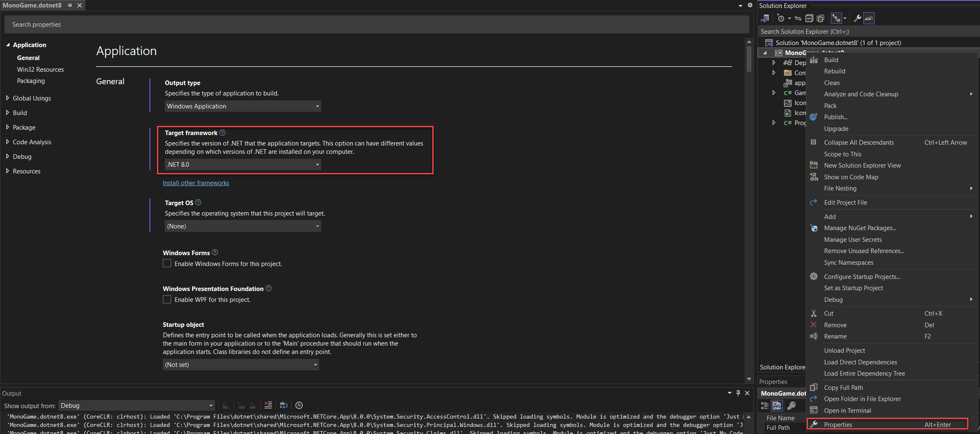The height and width of the screenshot is (434, 980).
Task: Choose Edit Project File from context menu
Action: click(x=891, y=203)
